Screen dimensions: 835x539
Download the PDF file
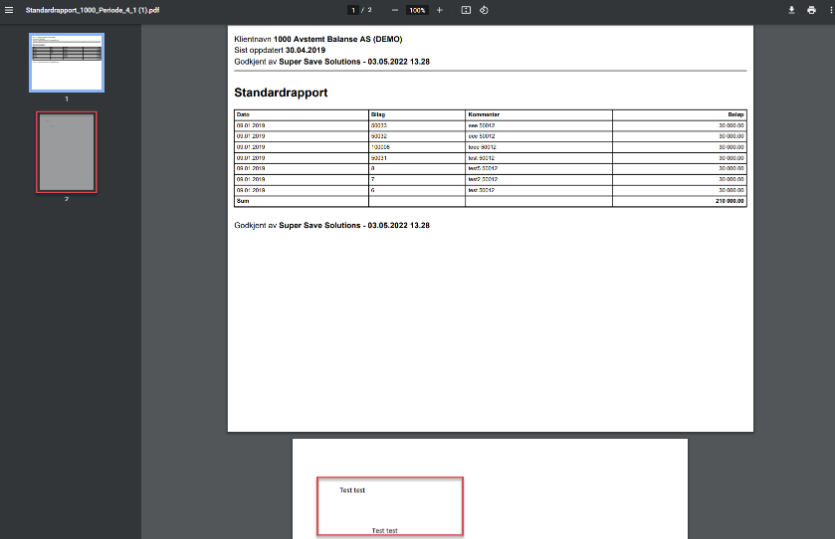pyautogui.click(x=791, y=10)
